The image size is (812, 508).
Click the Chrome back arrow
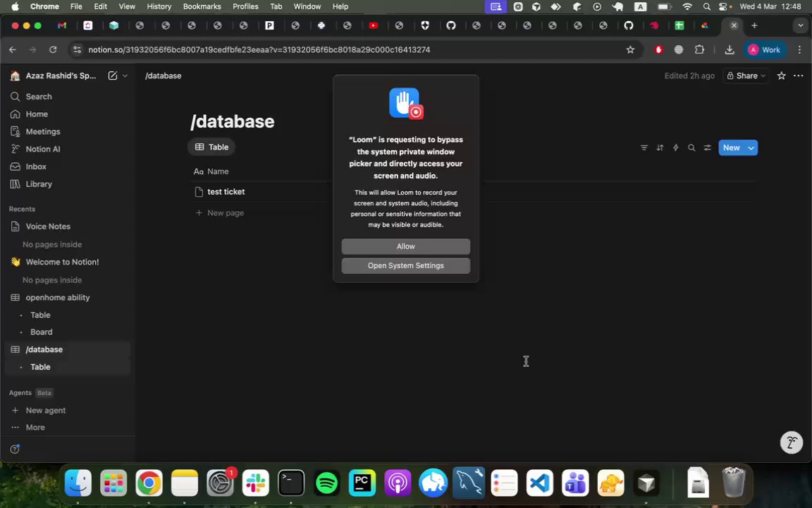(x=13, y=50)
